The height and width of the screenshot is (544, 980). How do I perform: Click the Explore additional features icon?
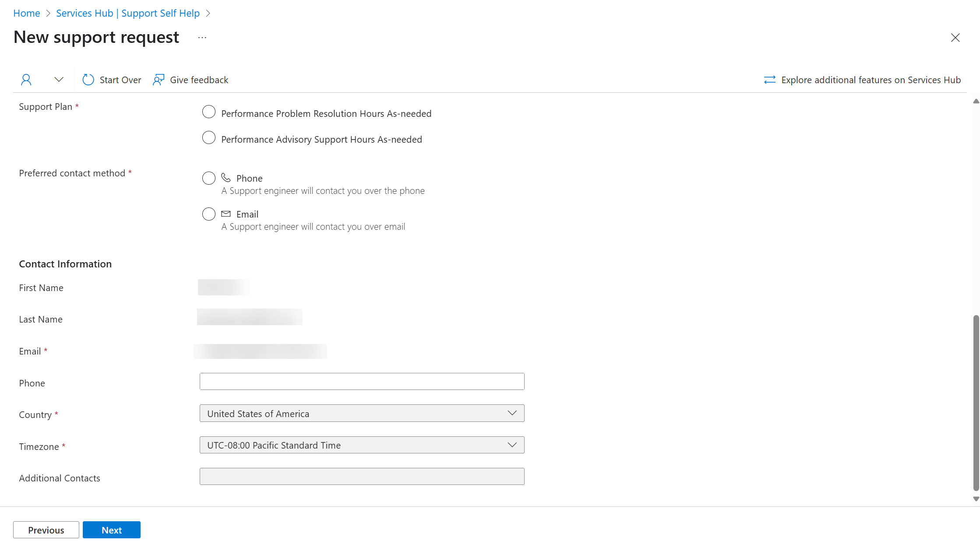point(769,80)
